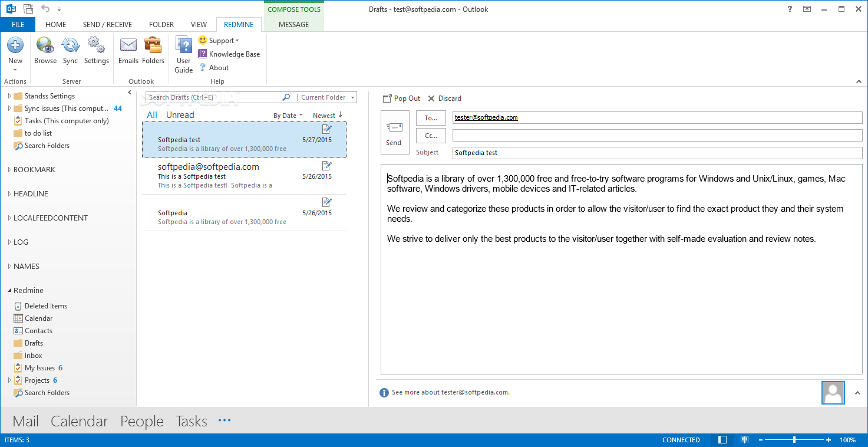Open Ribbon Display Options in title bar
The height and width of the screenshot is (447, 868).
point(807,9)
